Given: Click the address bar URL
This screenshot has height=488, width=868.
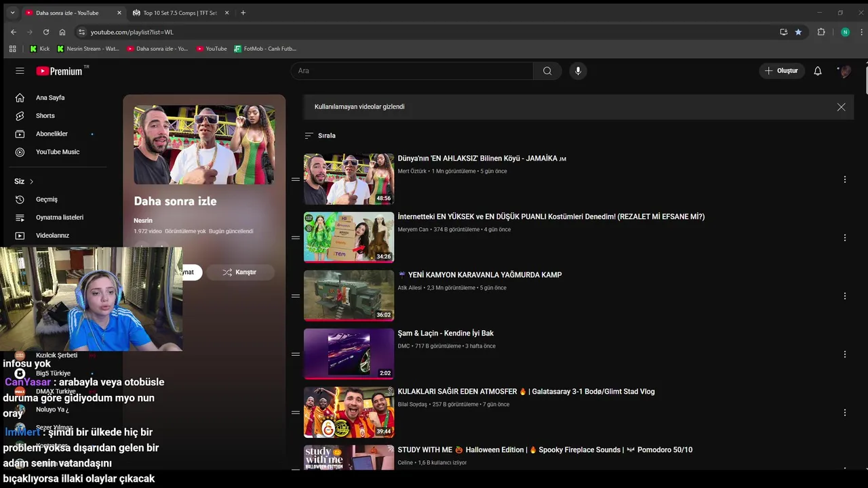Looking at the screenshot, I should (132, 32).
